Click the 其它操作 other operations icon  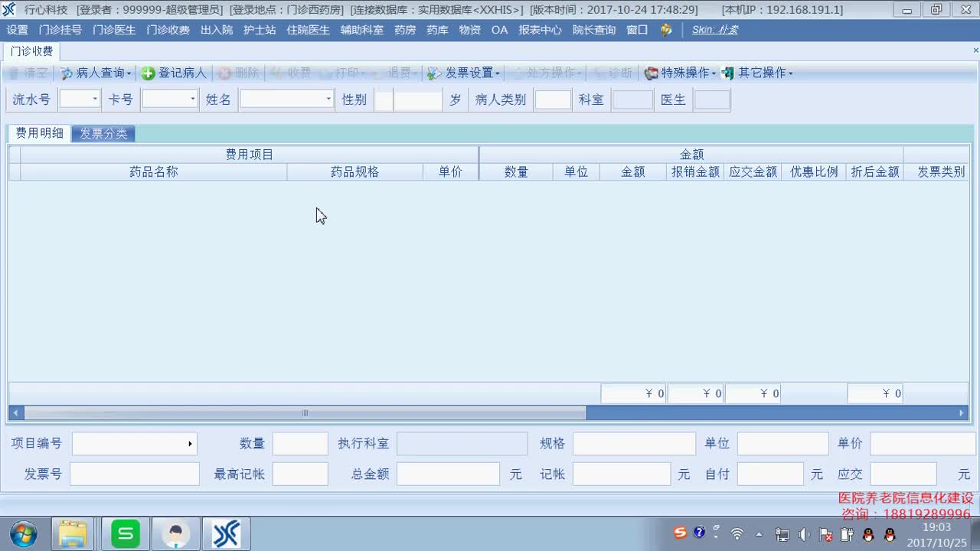[758, 73]
